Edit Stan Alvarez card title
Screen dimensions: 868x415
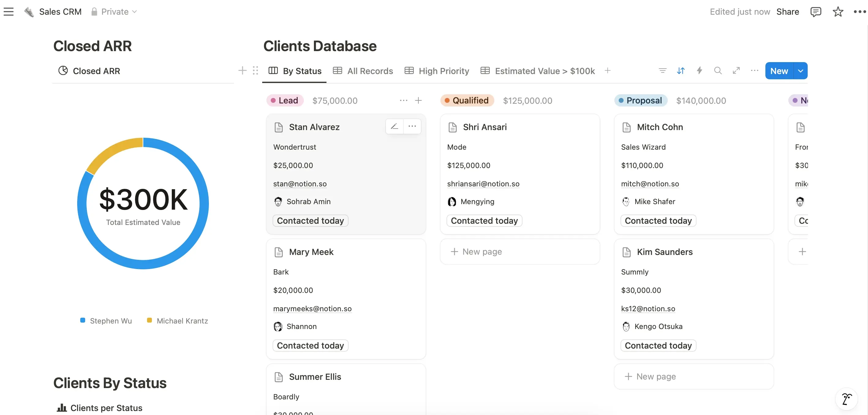pyautogui.click(x=394, y=127)
